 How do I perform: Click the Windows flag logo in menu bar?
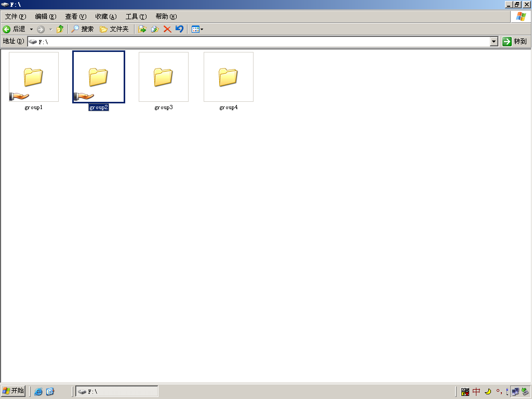(521, 16)
